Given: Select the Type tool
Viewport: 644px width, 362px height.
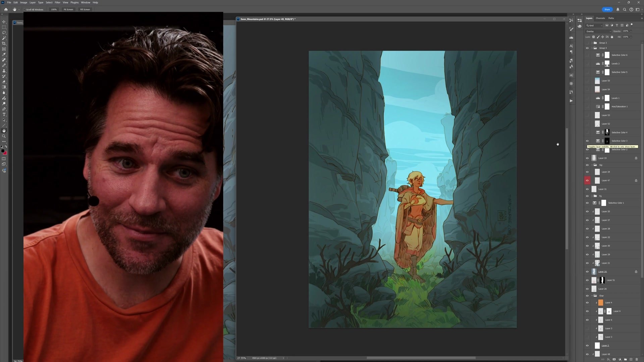Looking at the screenshot, I should 4,115.
